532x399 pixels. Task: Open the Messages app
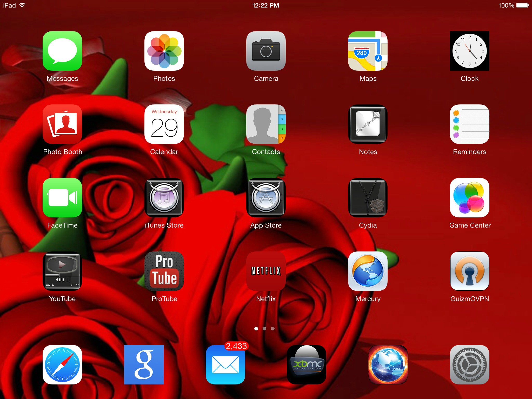click(62, 51)
